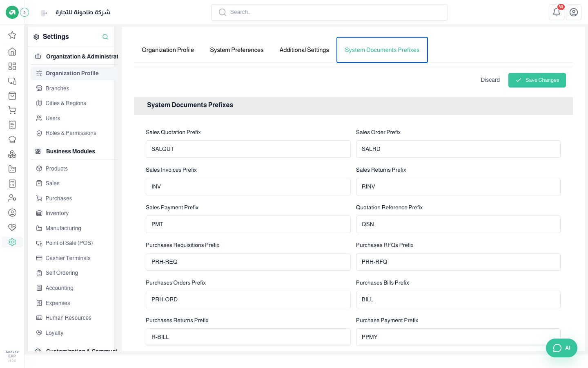Screen dimensions: 588x368
Task: Open the AI chat assistant button
Action: click(561, 348)
